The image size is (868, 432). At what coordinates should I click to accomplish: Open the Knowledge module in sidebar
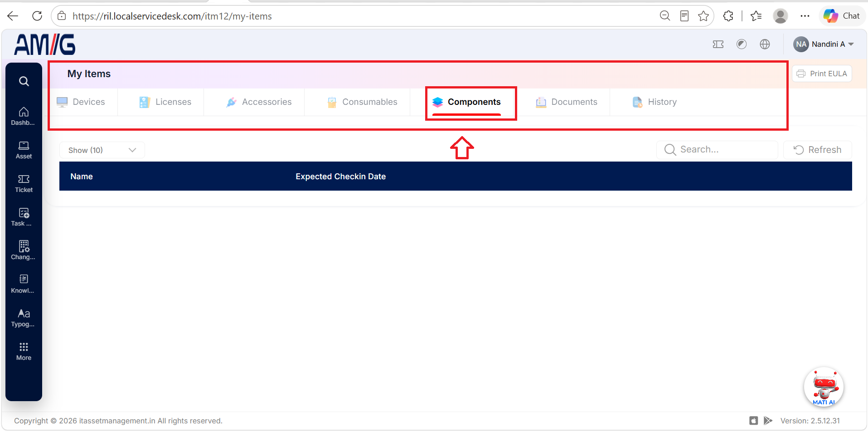tap(24, 285)
